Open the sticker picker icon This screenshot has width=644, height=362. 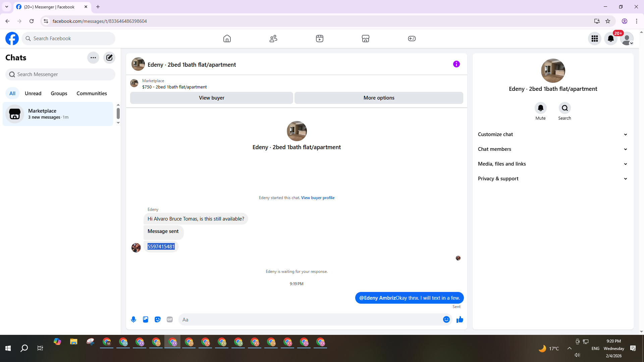tap(158, 319)
